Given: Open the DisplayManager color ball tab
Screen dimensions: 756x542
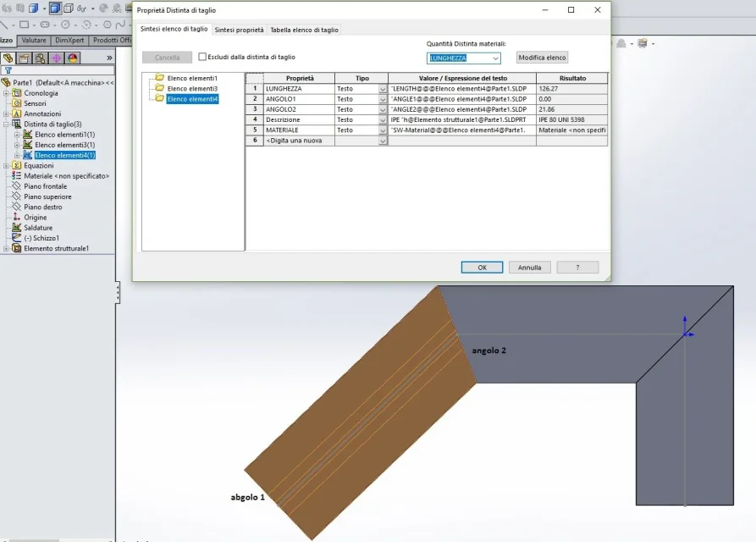Looking at the screenshot, I should (72, 58).
